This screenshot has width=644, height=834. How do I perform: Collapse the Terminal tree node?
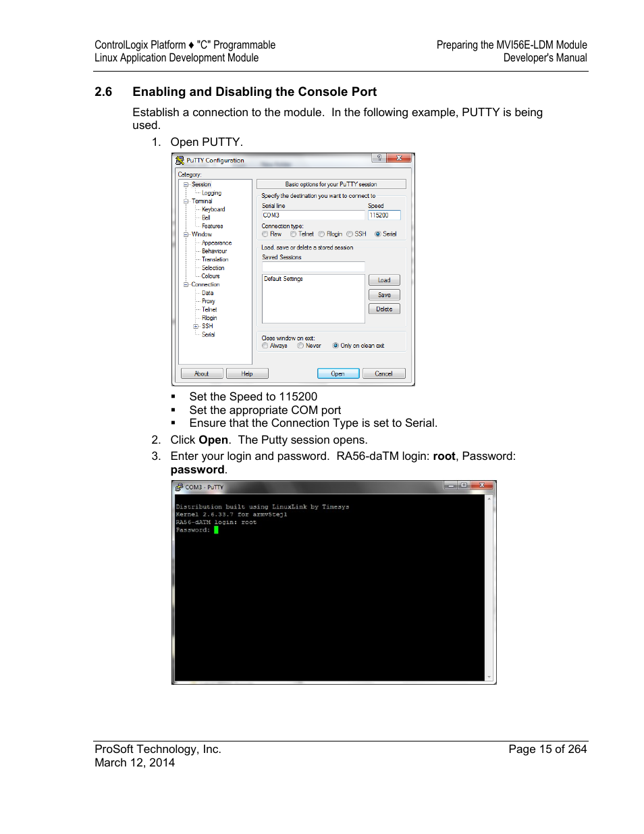[186, 201]
